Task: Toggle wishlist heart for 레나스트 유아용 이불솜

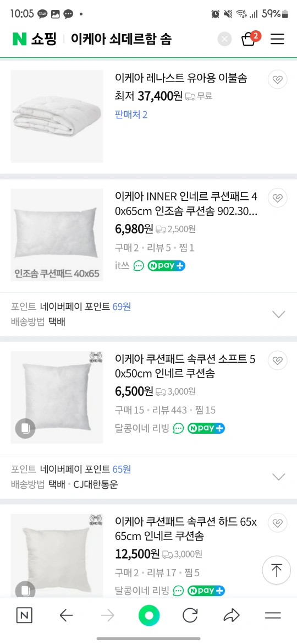Action: point(278,79)
